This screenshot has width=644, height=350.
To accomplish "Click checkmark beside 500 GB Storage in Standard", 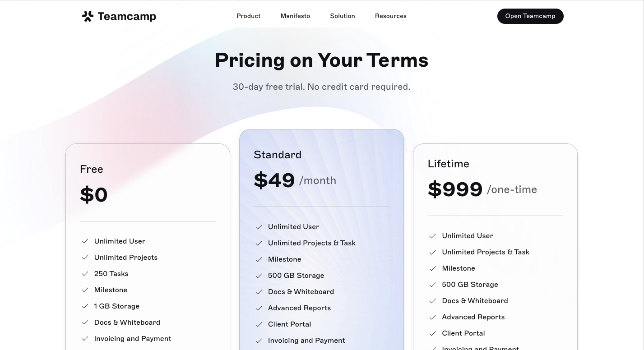I will (x=259, y=276).
